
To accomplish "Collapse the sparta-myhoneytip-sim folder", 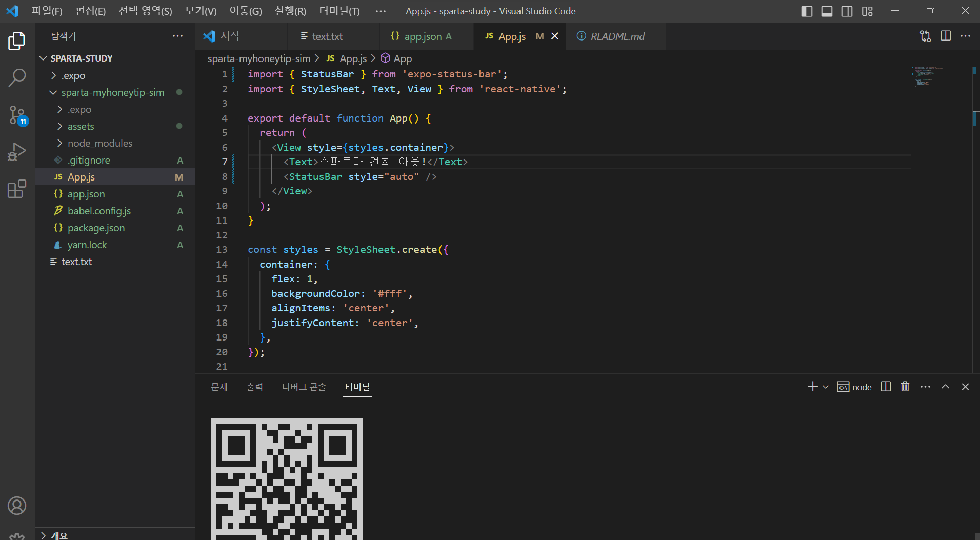I will coord(53,92).
